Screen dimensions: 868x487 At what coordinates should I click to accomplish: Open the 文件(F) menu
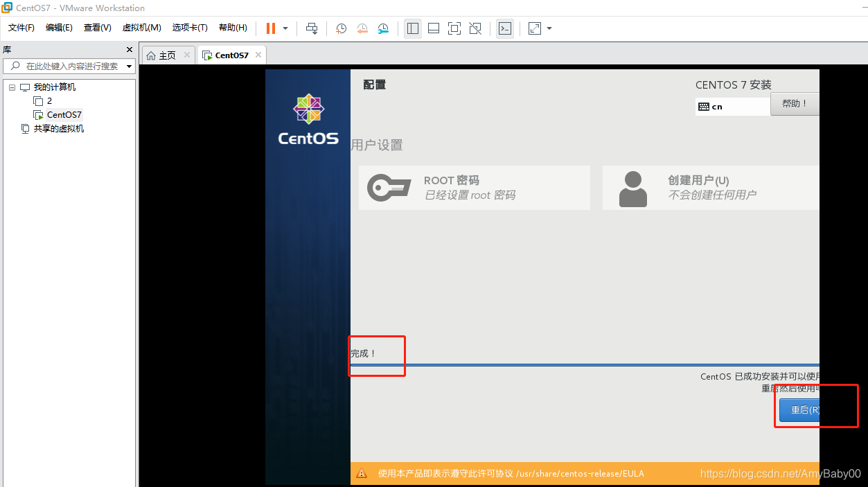click(21, 28)
